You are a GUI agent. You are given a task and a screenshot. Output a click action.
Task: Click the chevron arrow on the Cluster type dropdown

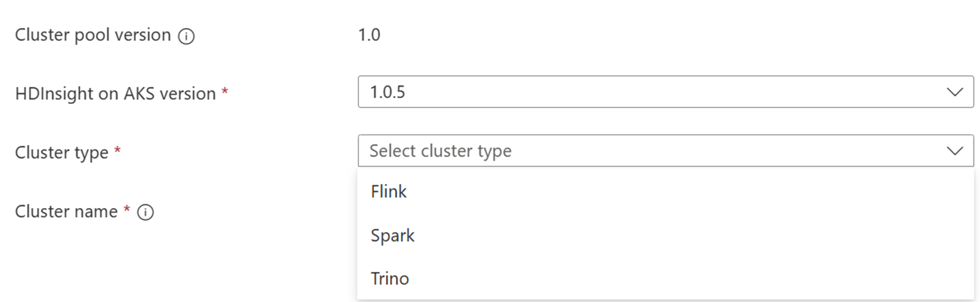[x=954, y=152]
